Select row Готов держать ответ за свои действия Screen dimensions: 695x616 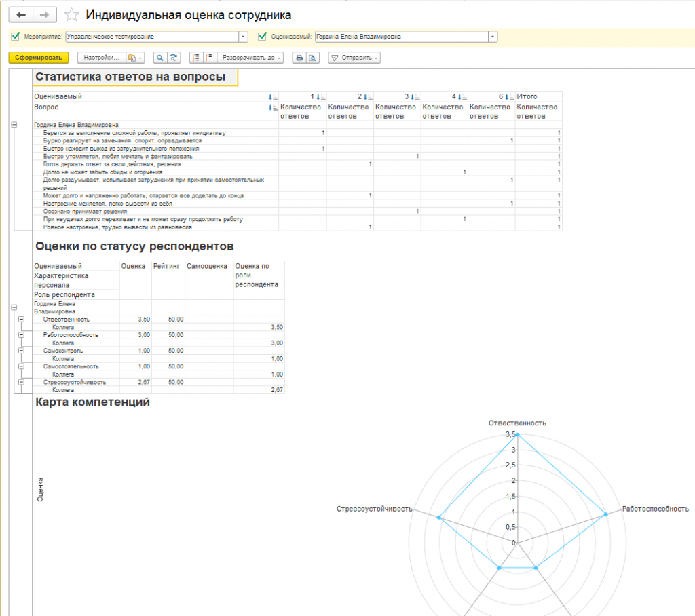tap(298, 164)
